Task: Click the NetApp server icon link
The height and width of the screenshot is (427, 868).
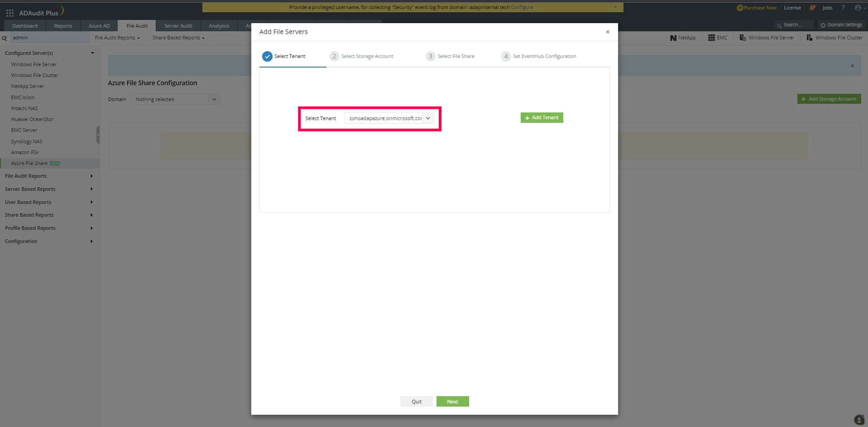Action: 683,38
